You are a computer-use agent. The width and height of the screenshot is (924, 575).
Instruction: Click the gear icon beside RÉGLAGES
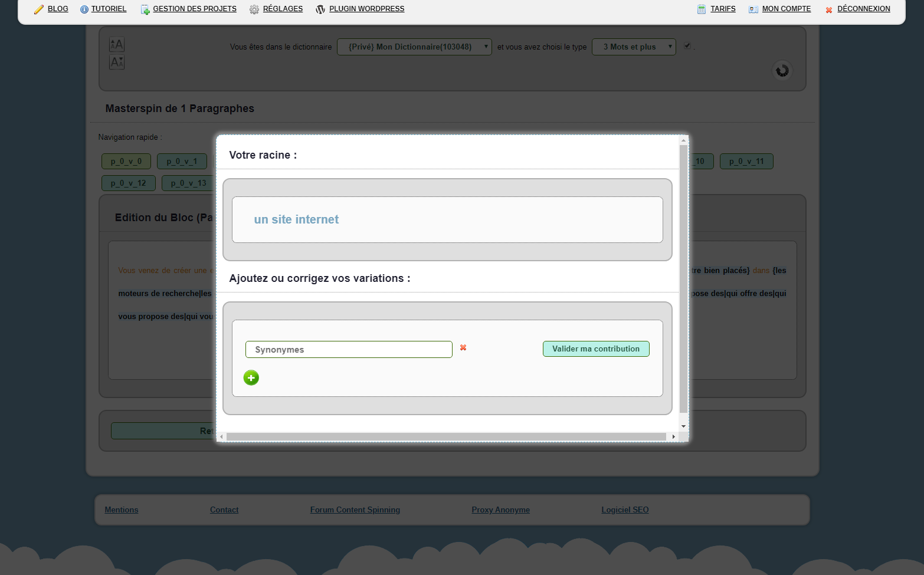(x=254, y=9)
